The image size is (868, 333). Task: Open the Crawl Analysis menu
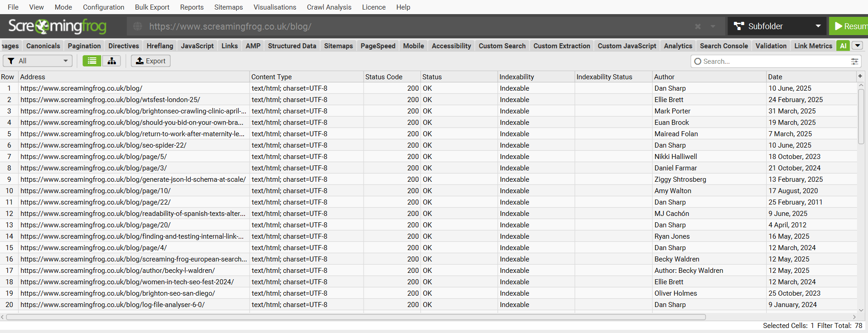(x=329, y=7)
